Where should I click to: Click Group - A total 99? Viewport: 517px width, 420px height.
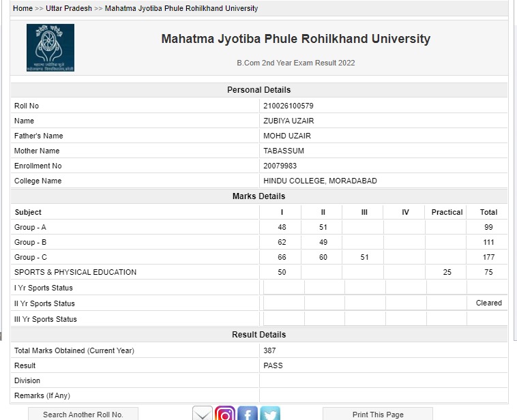[488, 227]
